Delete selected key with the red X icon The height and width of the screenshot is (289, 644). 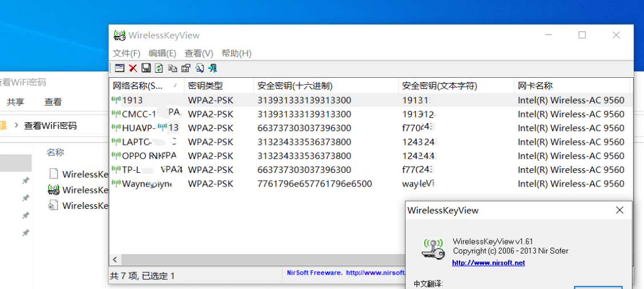[x=133, y=68]
